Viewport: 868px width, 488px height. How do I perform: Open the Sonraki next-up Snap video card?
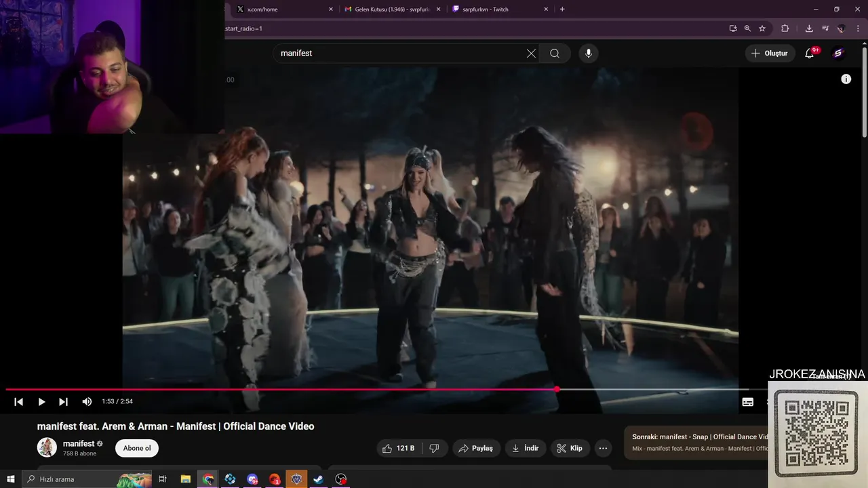pyautogui.click(x=696, y=443)
